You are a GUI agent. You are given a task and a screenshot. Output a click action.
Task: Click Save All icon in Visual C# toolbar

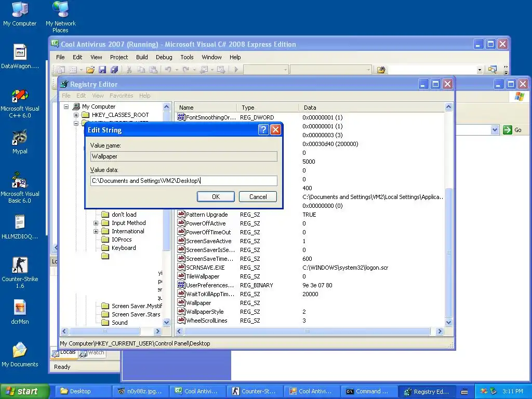coord(114,70)
